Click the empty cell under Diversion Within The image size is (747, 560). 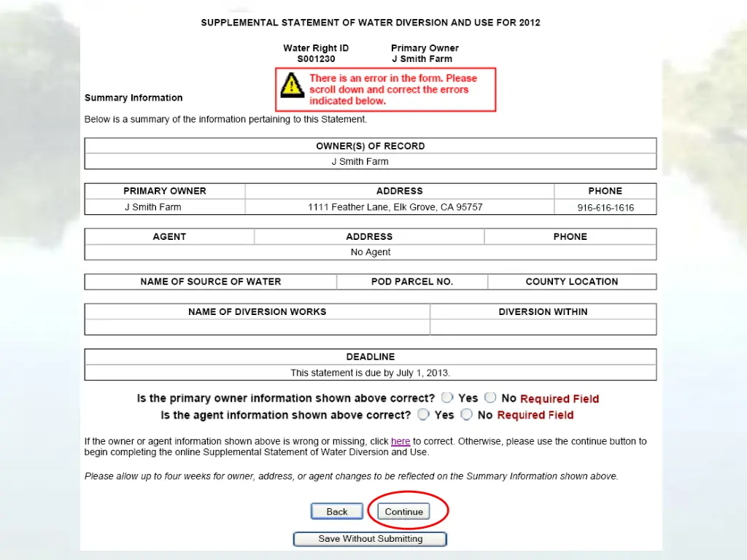click(x=543, y=327)
